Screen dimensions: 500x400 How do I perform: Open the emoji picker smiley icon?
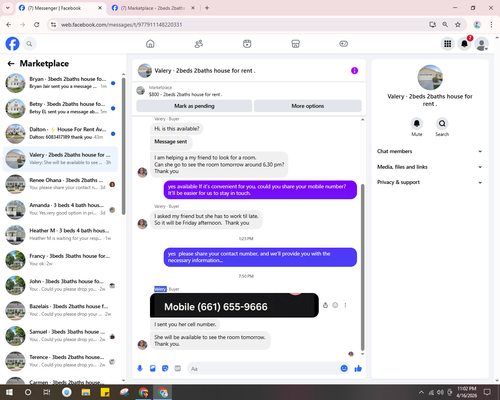tap(344, 368)
